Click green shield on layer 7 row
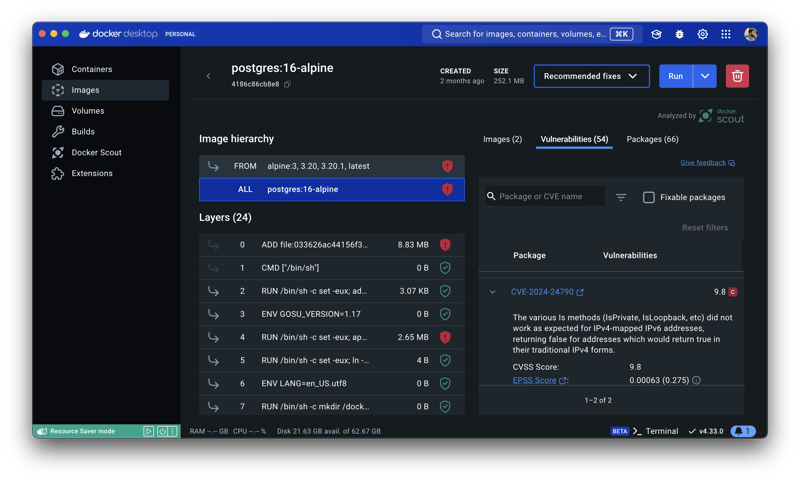 click(x=445, y=407)
